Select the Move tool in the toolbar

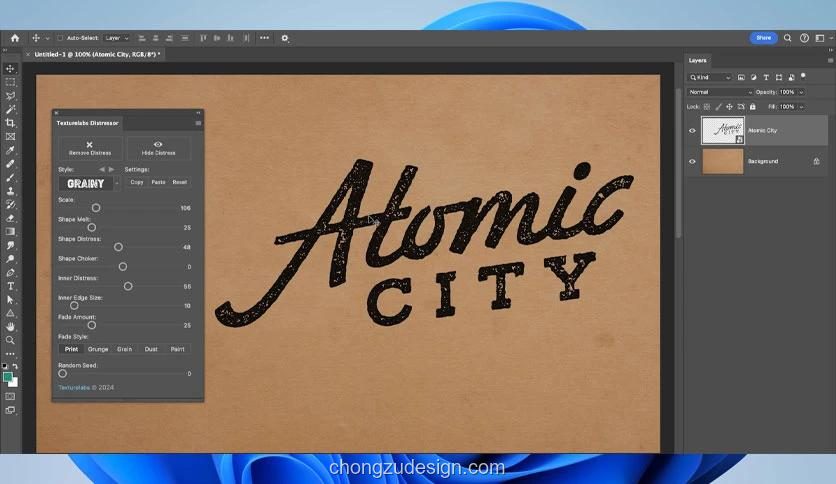pyautogui.click(x=10, y=69)
